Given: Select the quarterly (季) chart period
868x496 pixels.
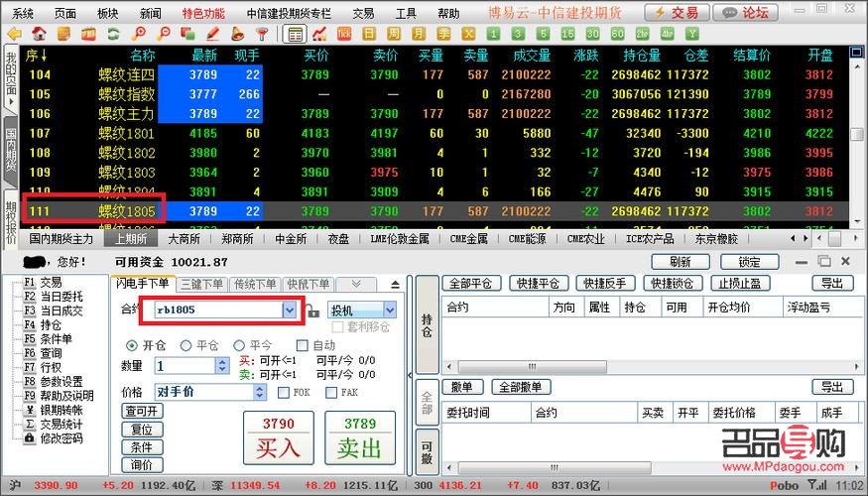Looking at the screenshot, I should click(443, 35).
